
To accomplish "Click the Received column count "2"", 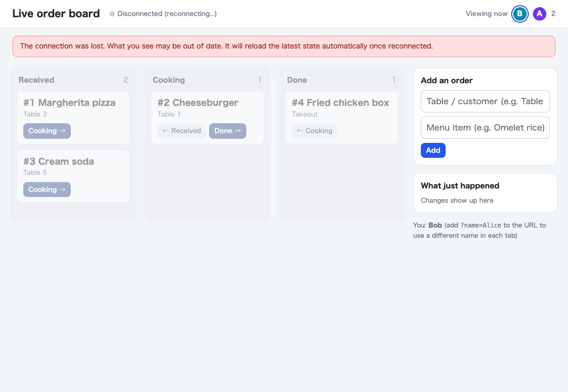I will coord(125,80).
